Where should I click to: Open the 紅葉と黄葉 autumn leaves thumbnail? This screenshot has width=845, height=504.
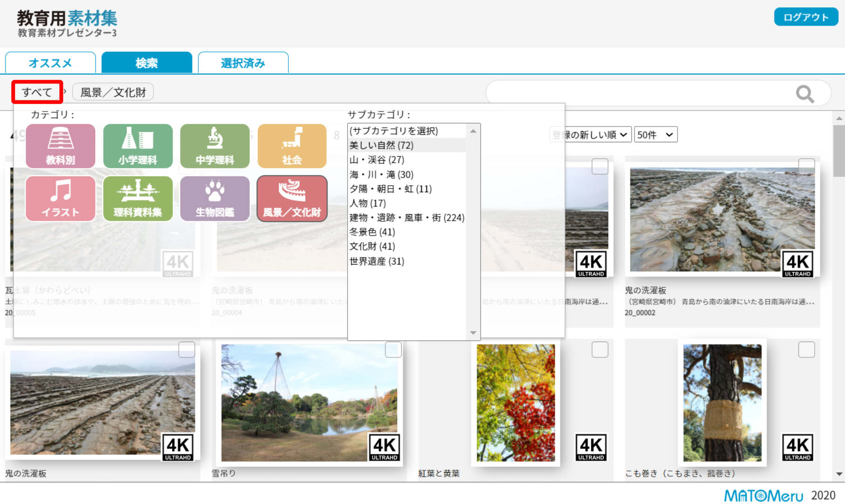point(516,403)
